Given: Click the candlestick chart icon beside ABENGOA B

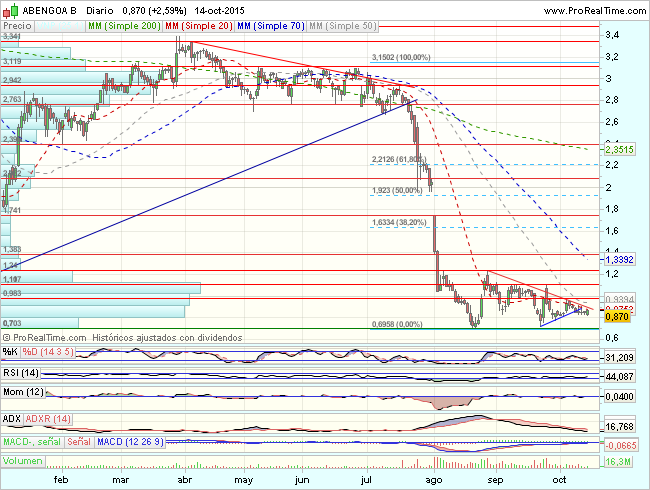Looking at the screenshot, I should pyautogui.click(x=10, y=8).
